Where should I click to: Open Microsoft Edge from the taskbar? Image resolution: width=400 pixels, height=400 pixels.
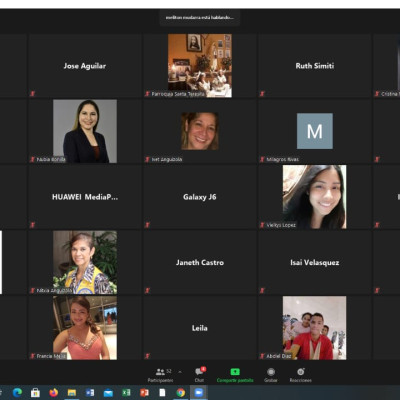tap(17, 393)
